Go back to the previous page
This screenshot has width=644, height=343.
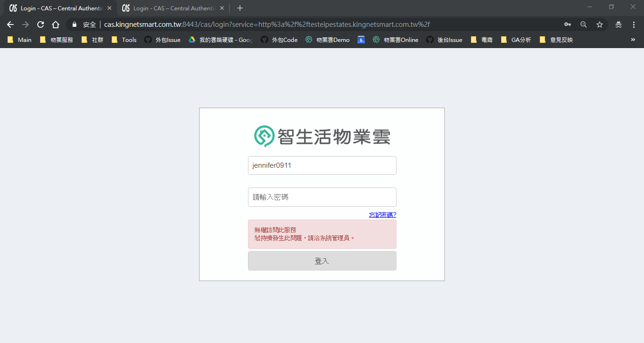[x=10, y=24]
